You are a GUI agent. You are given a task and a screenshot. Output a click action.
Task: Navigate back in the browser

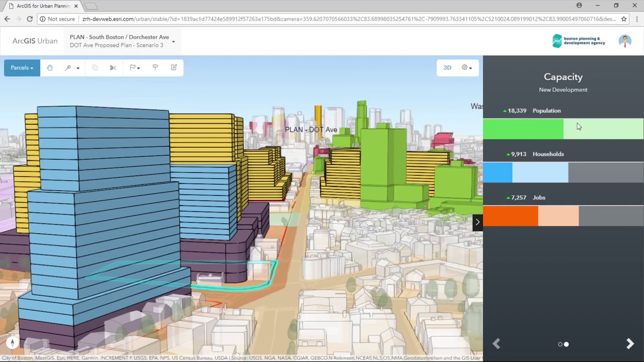pos(7,19)
